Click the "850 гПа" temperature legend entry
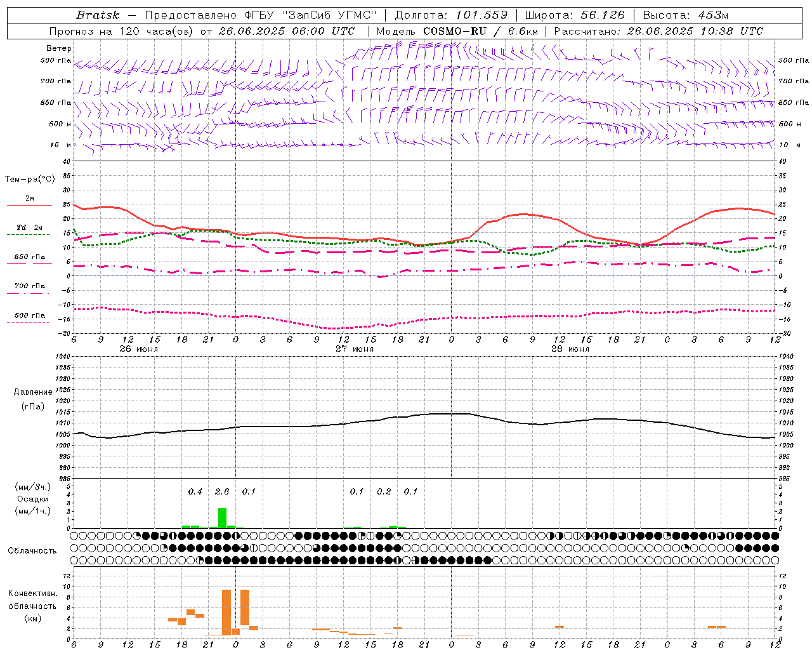The image size is (812, 650). click(29, 257)
